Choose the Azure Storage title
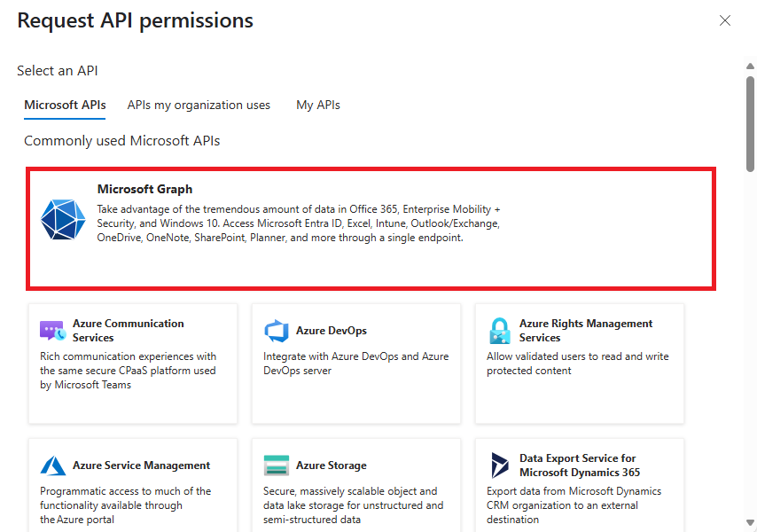 pos(332,465)
